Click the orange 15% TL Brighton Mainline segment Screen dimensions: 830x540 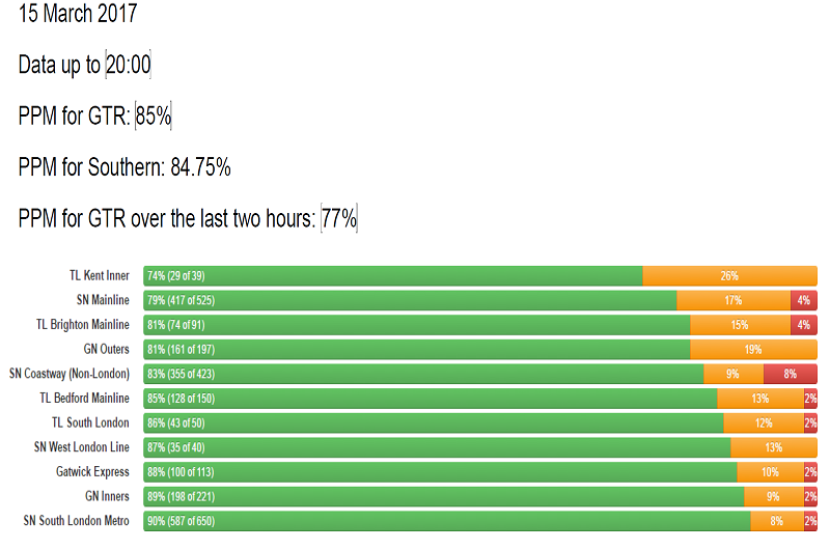click(x=739, y=325)
